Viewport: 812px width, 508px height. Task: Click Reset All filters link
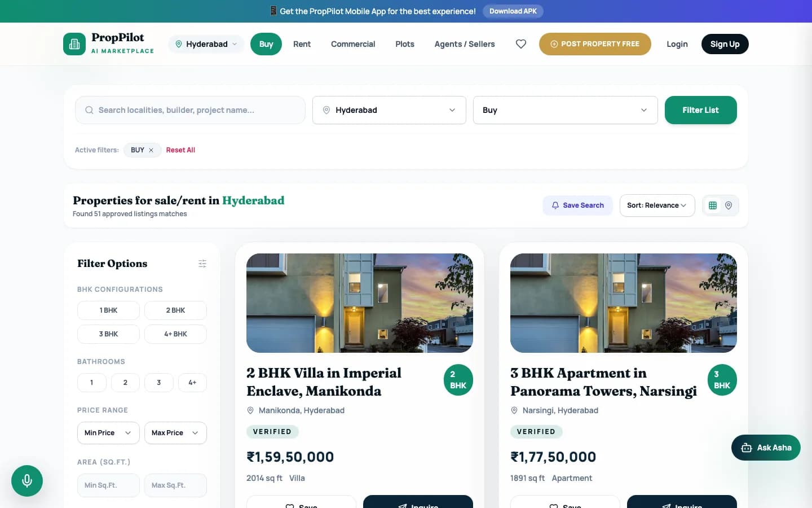[180, 150]
